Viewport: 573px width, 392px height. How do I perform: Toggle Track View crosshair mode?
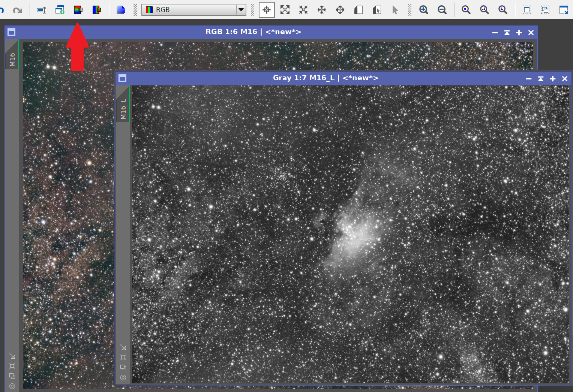(x=267, y=10)
